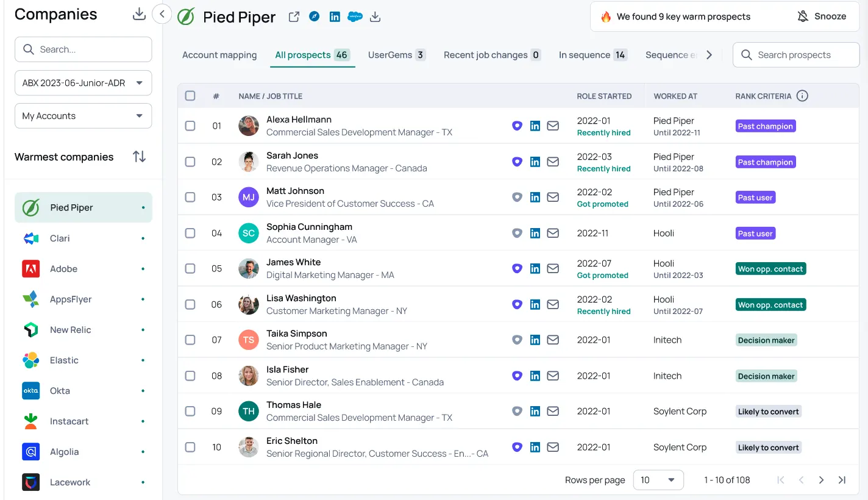Open the ABX 2023-06-Junior-ADR dropdown
868x500 pixels.
(x=83, y=83)
